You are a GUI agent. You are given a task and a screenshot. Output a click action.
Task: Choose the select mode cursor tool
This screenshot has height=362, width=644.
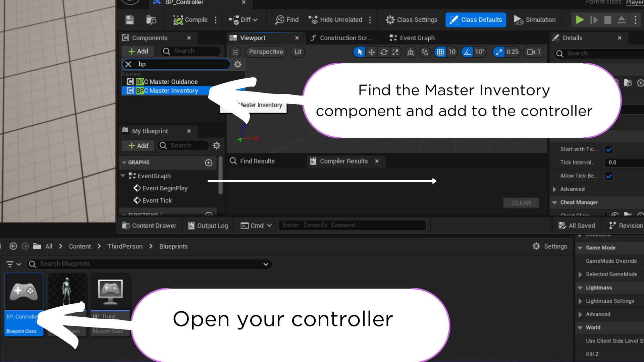point(360,52)
